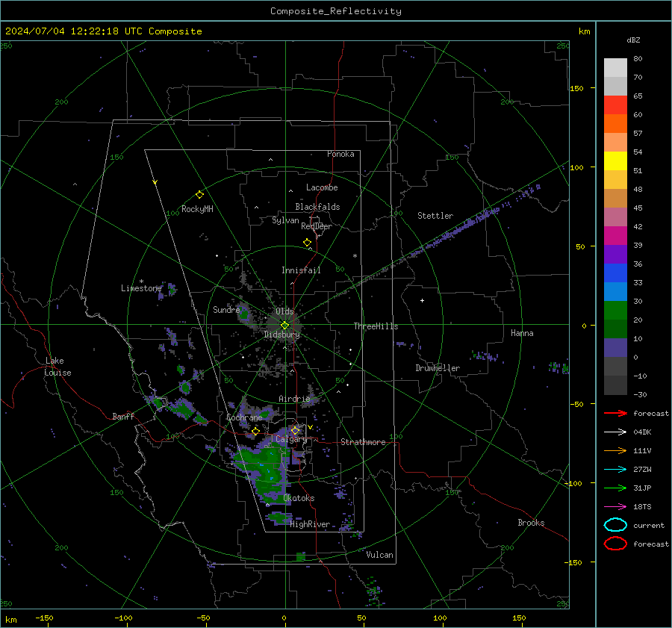The height and width of the screenshot is (628, 672).
Task: Click the dBZ legend heading
Action: [633, 40]
